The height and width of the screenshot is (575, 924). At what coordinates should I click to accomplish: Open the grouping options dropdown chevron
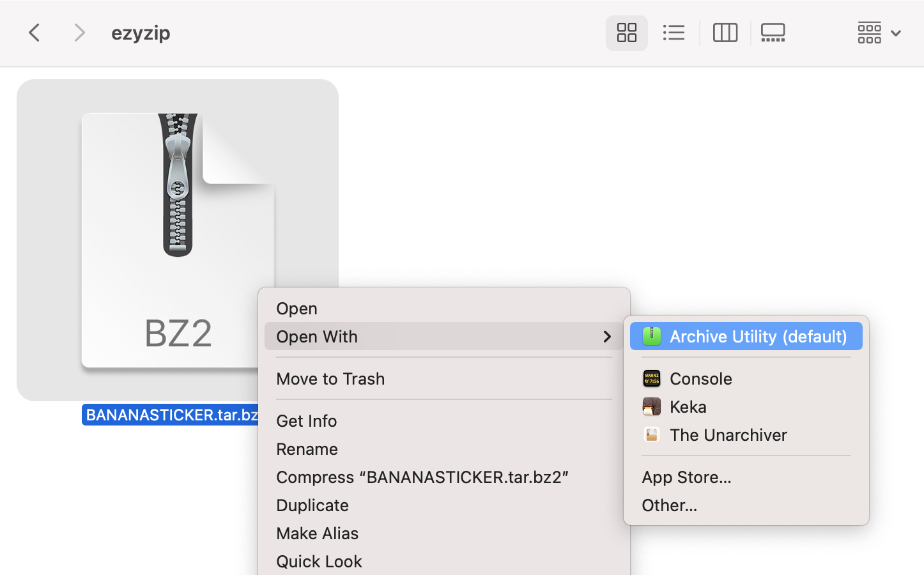tap(896, 33)
